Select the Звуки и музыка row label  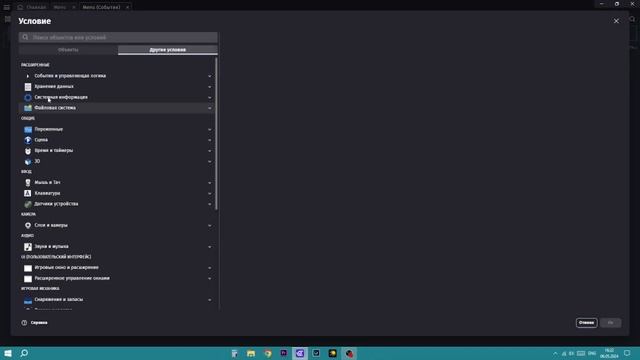51,247
